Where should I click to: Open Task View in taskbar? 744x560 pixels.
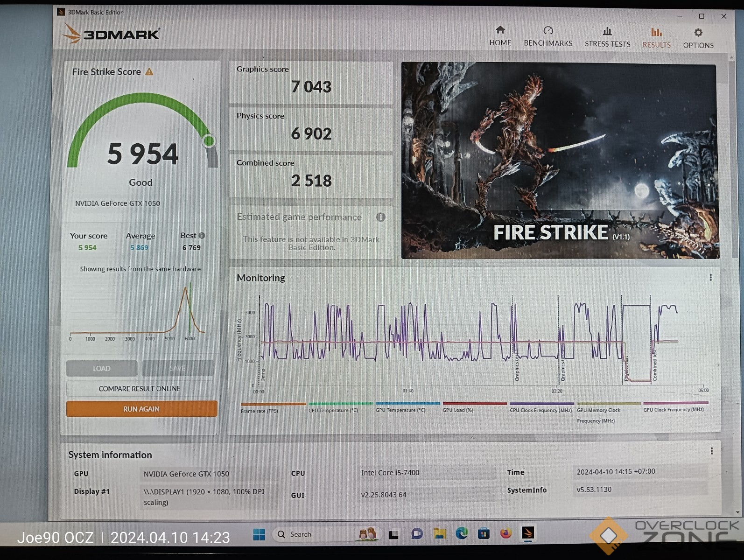(x=393, y=534)
